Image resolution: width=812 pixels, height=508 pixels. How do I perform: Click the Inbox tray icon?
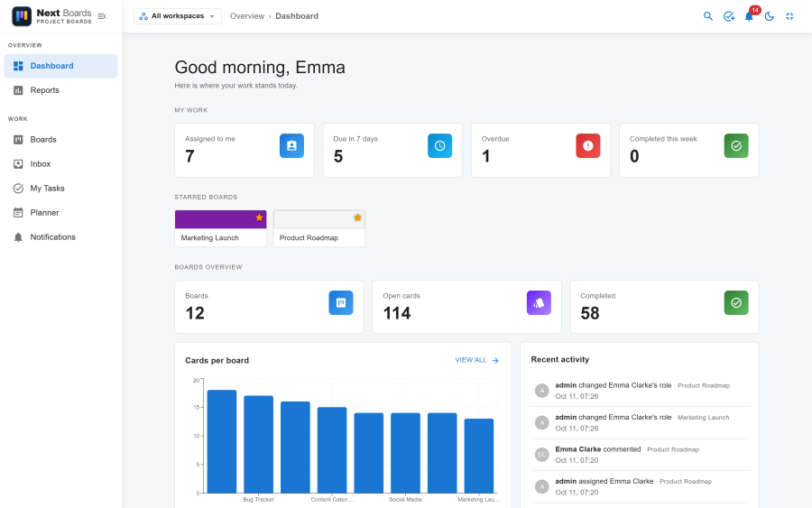(18, 163)
